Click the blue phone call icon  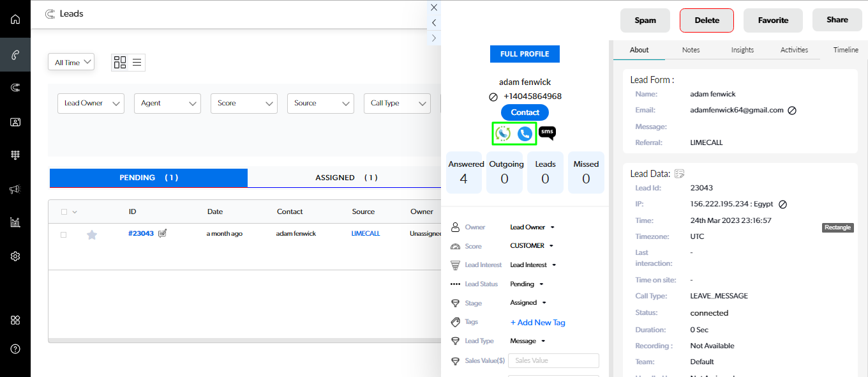pyautogui.click(x=525, y=133)
